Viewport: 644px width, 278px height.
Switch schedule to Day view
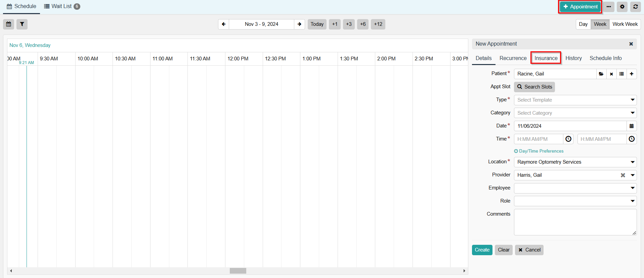[x=583, y=24]
